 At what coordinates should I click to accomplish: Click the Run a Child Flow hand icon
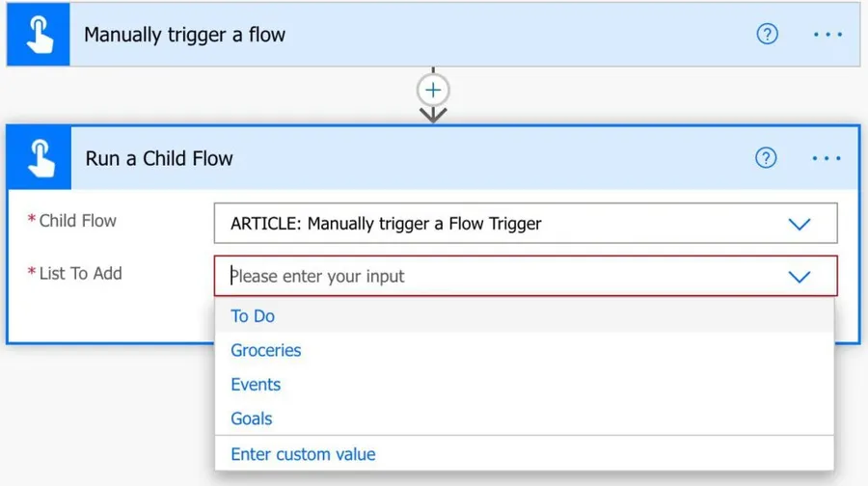pos(40,158)
